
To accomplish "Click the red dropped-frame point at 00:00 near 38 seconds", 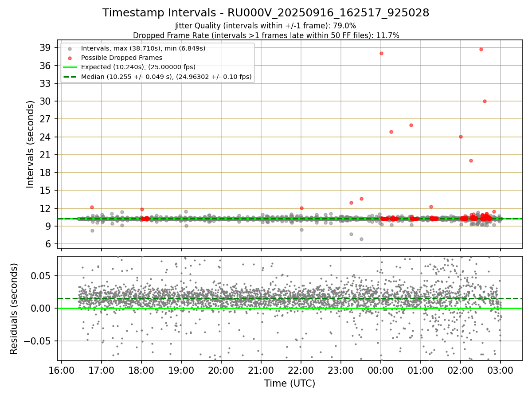I will 381,53.
